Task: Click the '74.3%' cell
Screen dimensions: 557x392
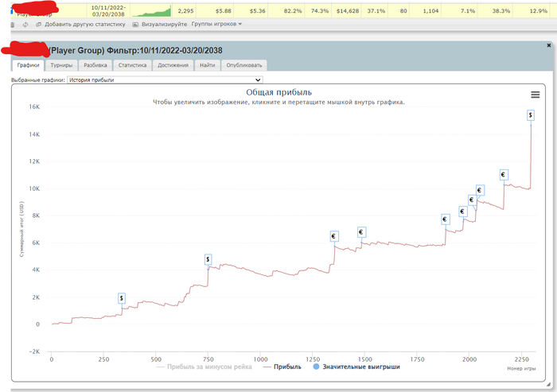Action: (319, 11)
